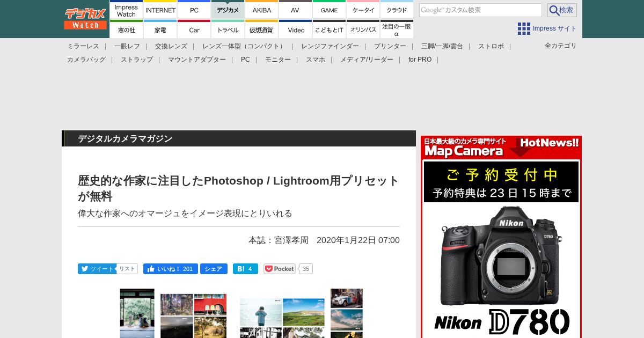Viewport: 644px width, 338px height.
Task: Go to 三脚/一脚/雲台 category
Action: [x=442, y=46]
